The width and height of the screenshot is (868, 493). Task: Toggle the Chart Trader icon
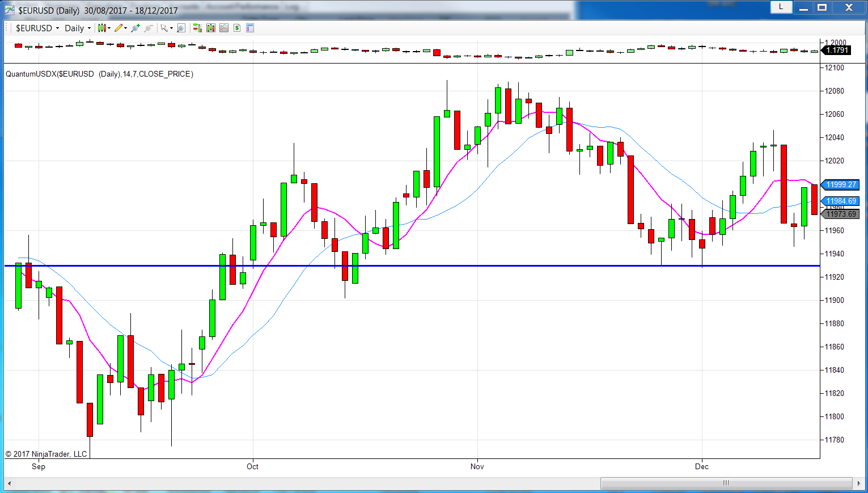pyautogui.click(x=197, y=28)
